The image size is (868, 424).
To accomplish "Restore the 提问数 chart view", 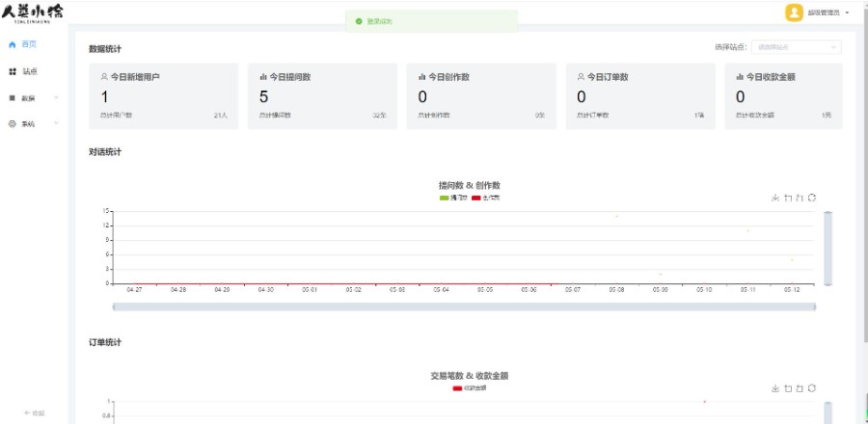I will tap(811, 198).
